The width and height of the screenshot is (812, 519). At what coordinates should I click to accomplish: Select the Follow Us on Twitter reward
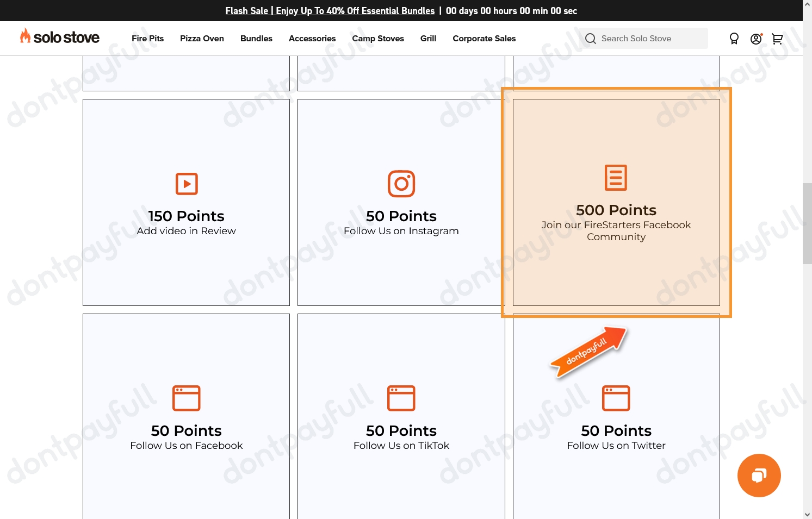[616, 445]
